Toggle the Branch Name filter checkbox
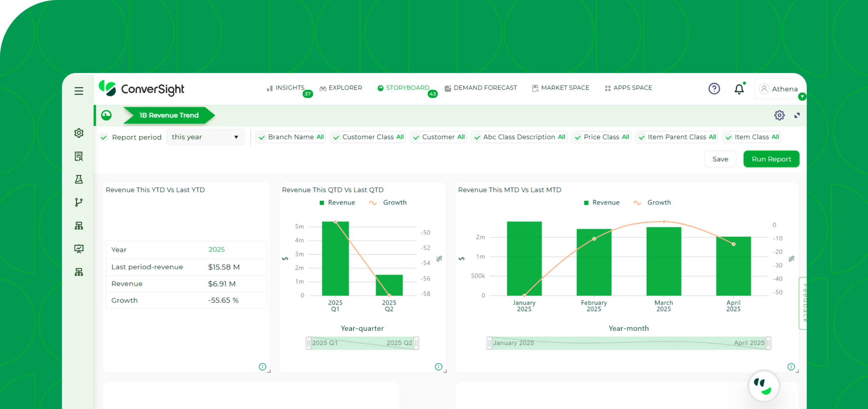 pyautogui.click(x=262, y=137)
